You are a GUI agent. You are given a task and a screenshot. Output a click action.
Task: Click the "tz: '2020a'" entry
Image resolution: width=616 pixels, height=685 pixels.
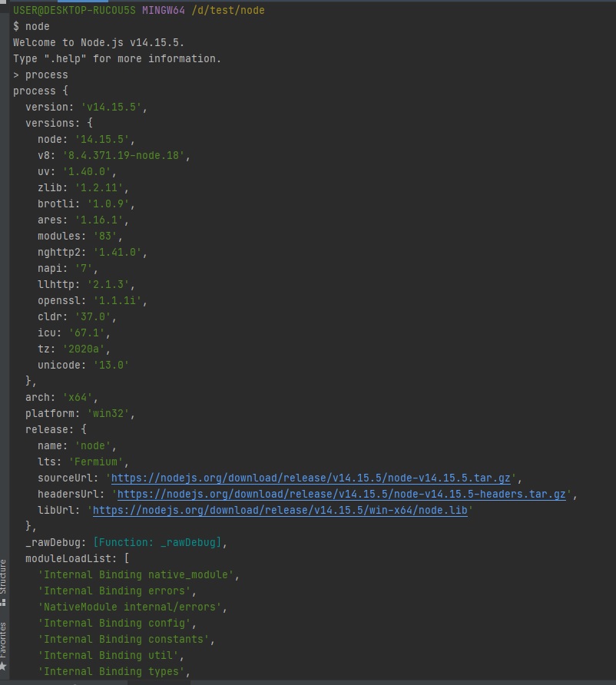[x=75, y=349]
